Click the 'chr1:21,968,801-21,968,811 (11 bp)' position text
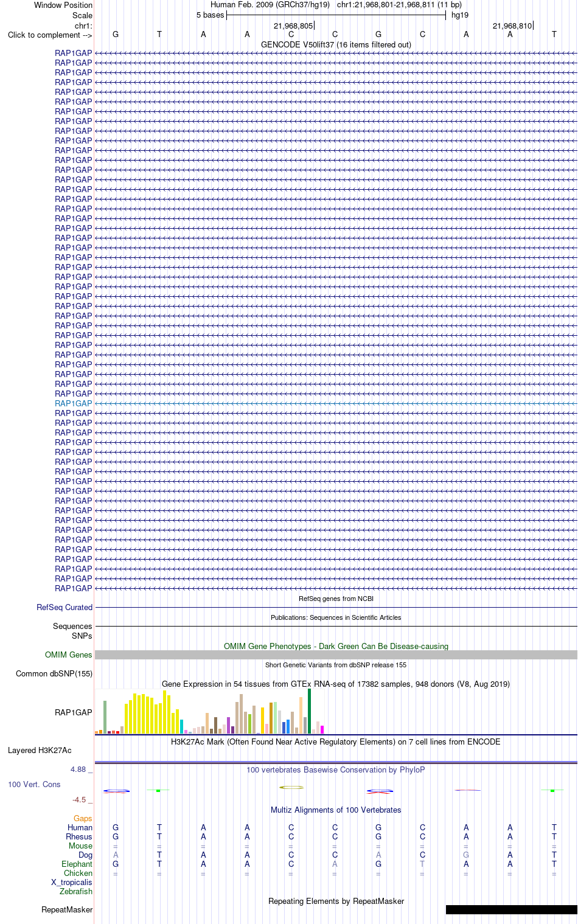Screen dimensions: 578x924 point(399,5)
